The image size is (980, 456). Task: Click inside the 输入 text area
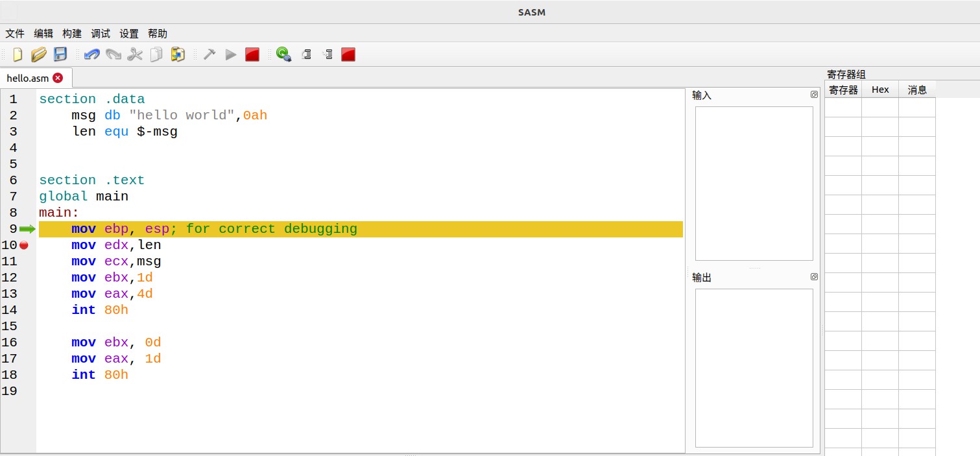tap(754, 182)
